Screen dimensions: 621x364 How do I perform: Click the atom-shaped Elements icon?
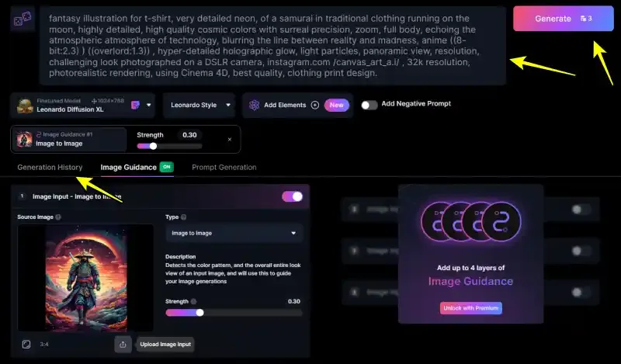pos(255,105)
